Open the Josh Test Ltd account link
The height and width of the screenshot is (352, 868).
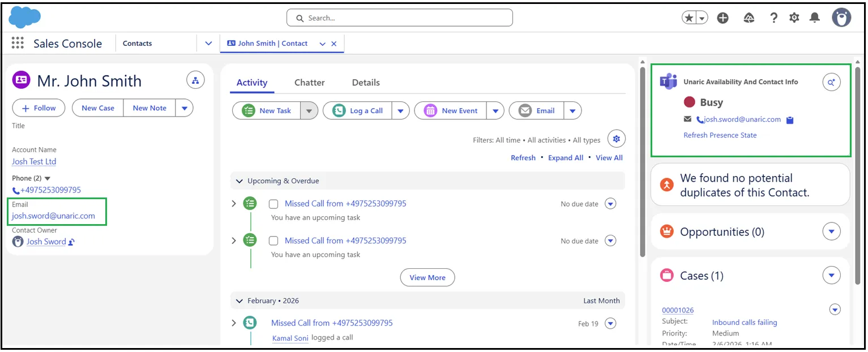pyautogui.click(x=34, y=162)
